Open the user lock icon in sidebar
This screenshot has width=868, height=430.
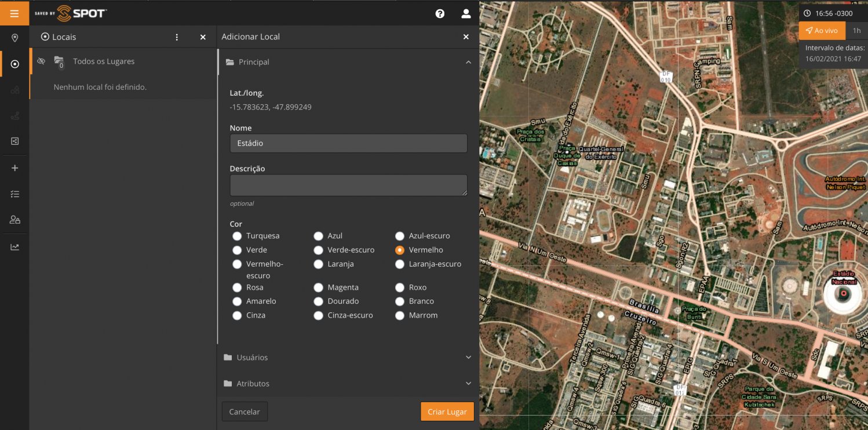click(x=15, y=220)
